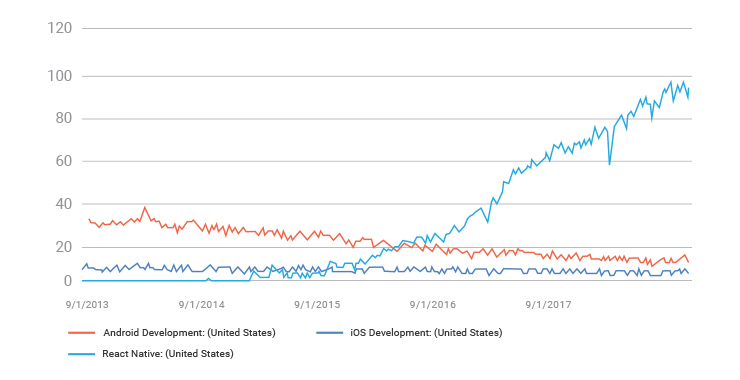Click the React Native legend label

168,354
